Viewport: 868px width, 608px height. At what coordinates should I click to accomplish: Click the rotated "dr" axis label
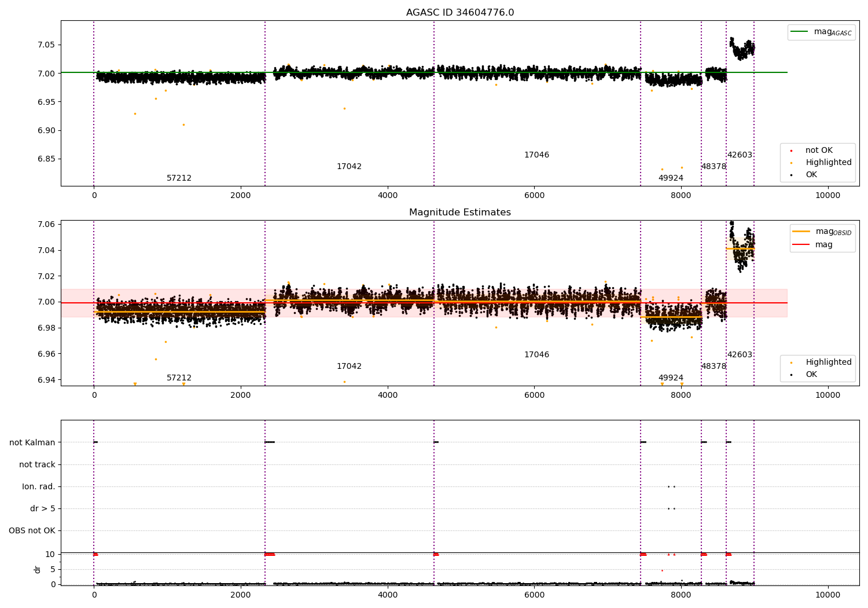point(38,569)
